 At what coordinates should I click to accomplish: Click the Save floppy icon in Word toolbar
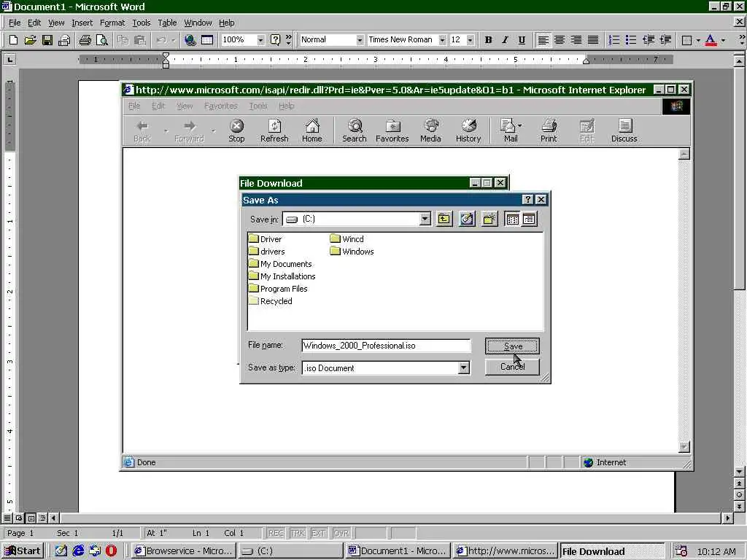click(47, 40)
